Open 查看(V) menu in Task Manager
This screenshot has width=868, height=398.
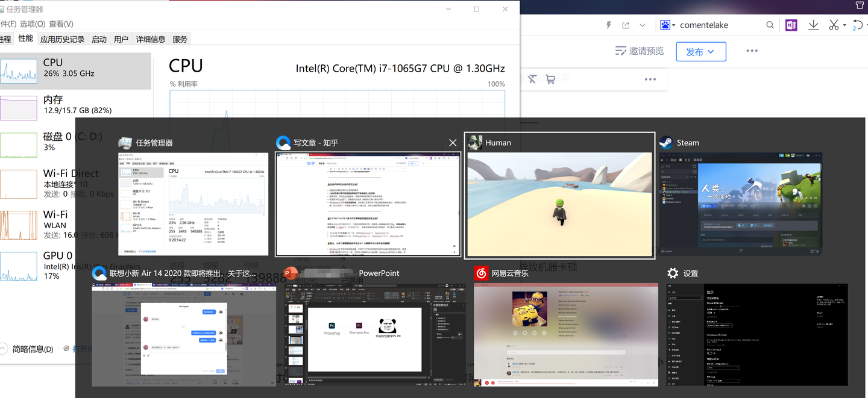(61, 23)
